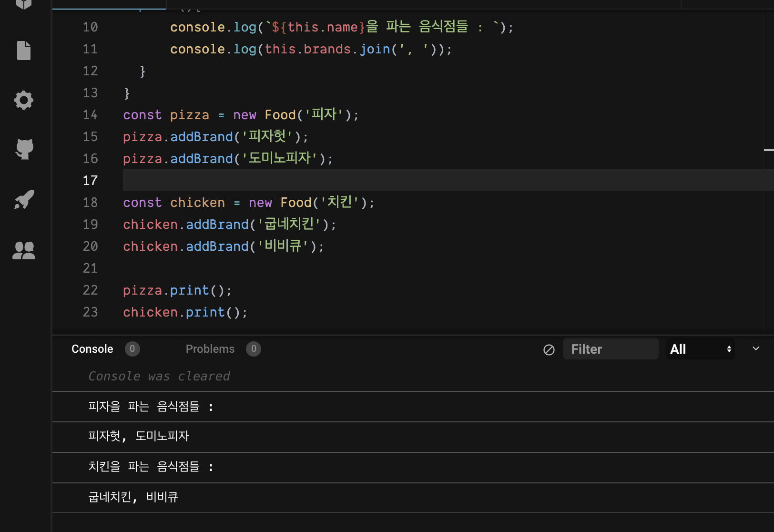The image size is (774, 532).
Task: Click line number 18 in gutter
Action: click(90, 203)
